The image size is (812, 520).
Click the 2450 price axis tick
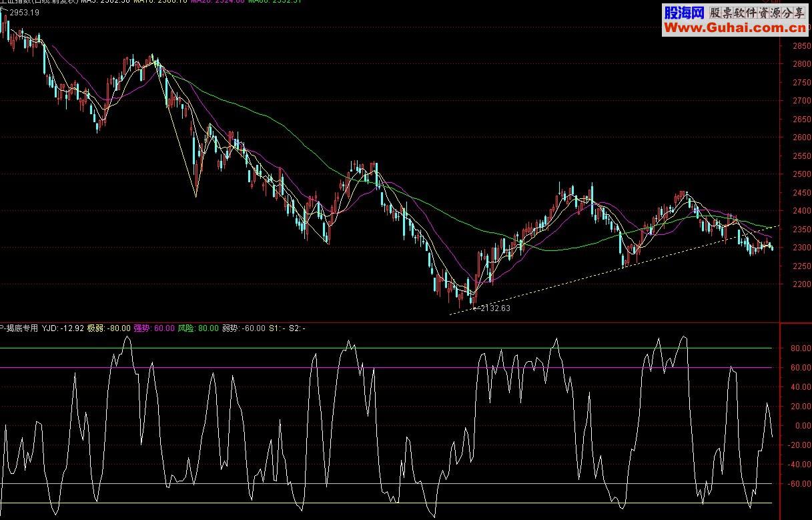tap(801, 193)
